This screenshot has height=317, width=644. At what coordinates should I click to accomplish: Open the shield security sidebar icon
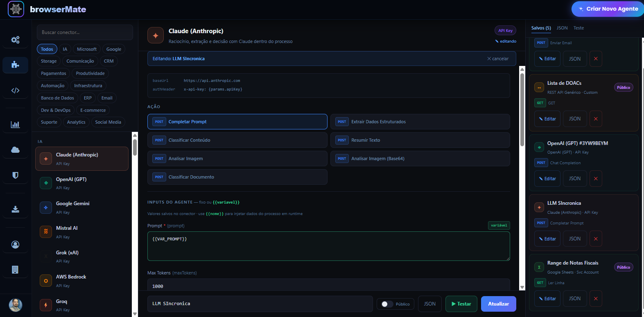15,175
